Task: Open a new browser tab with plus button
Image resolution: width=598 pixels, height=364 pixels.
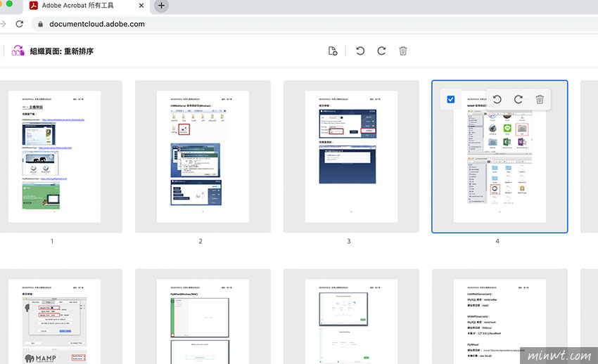Action: [x=161, y=6]
